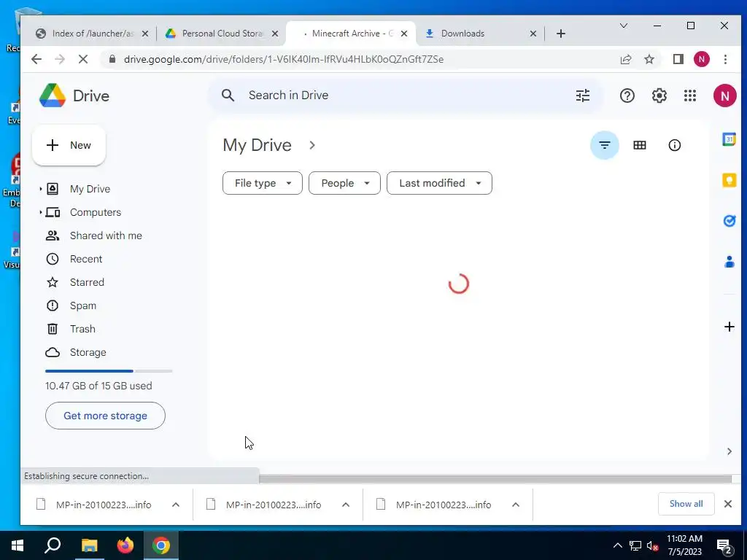This screenshot has width=747, height=560.
Task: Open Drive settings gear
Action: pyautogui.click(x=659, y=96)
